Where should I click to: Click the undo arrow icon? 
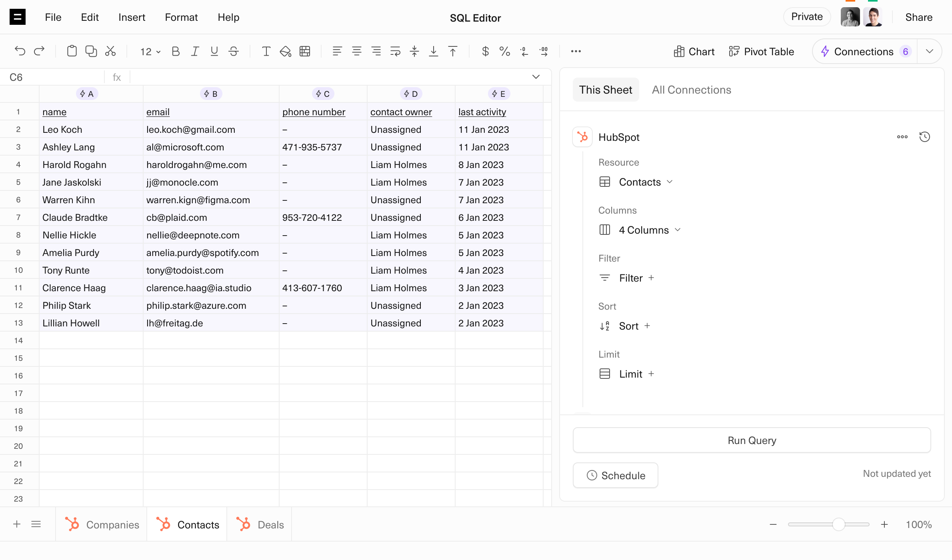coord(20,51)
